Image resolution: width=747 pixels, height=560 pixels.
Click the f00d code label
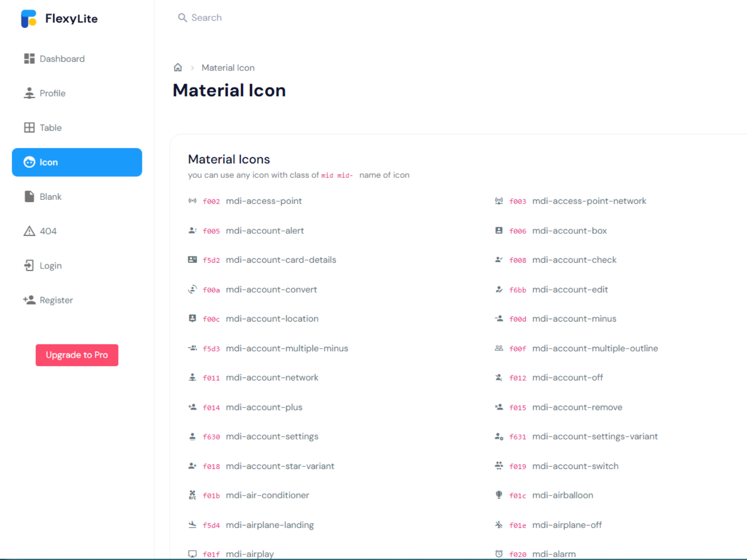click(x=518, y=319)
